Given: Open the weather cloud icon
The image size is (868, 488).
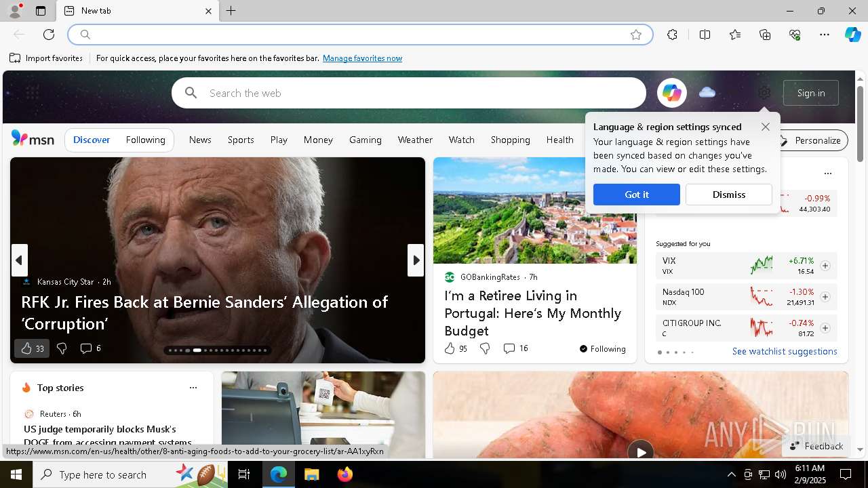Looking at the screenshot, I should point(707,92).
